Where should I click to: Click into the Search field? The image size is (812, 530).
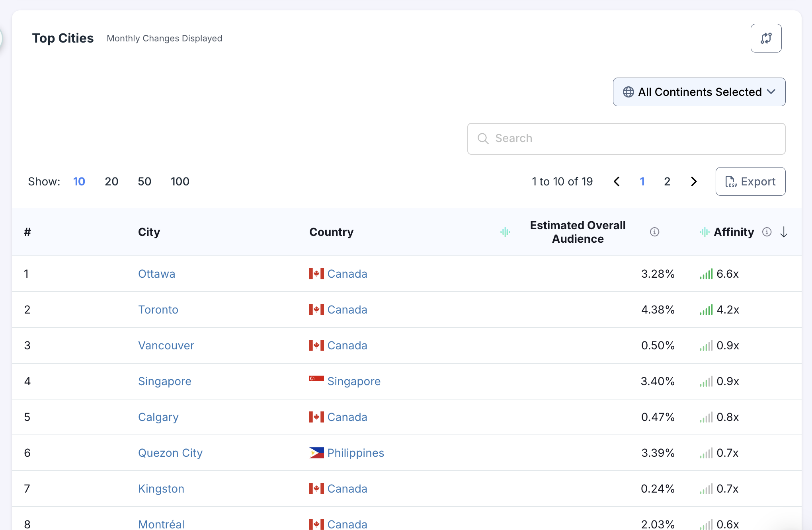tap(626, 138)
